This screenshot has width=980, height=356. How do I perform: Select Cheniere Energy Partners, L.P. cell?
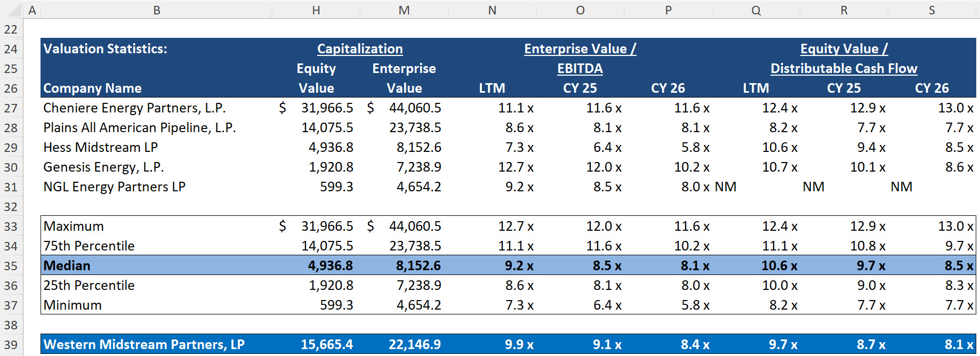(134, 108)
